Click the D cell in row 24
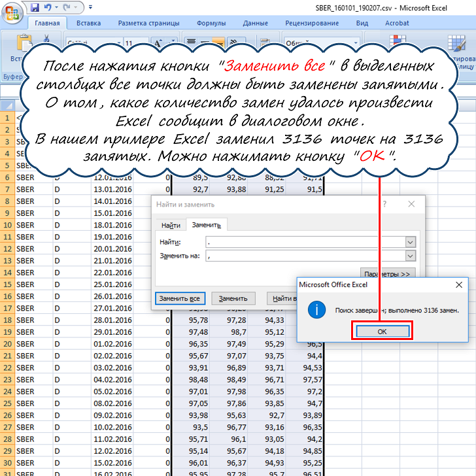 point(72,392)
